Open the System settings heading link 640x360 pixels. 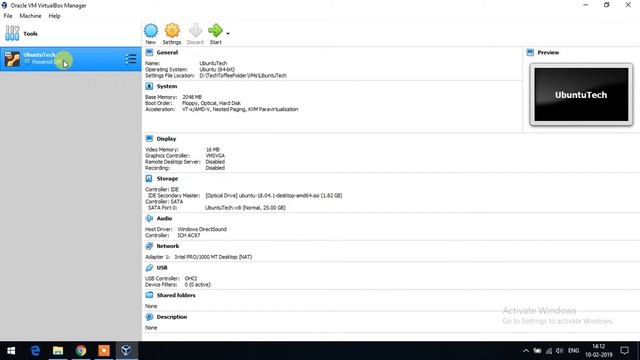[x=167, y=87]
